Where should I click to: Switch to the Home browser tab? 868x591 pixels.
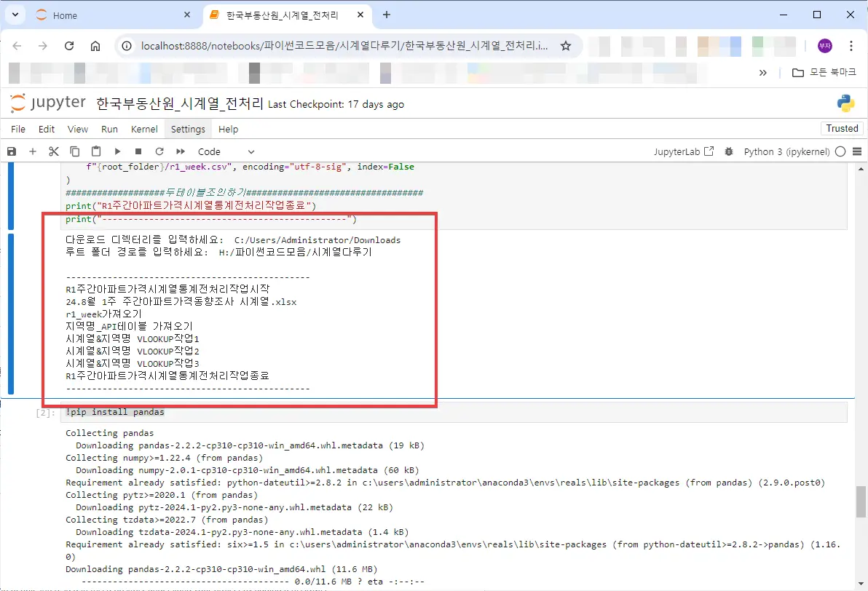[x=66, y=15]
